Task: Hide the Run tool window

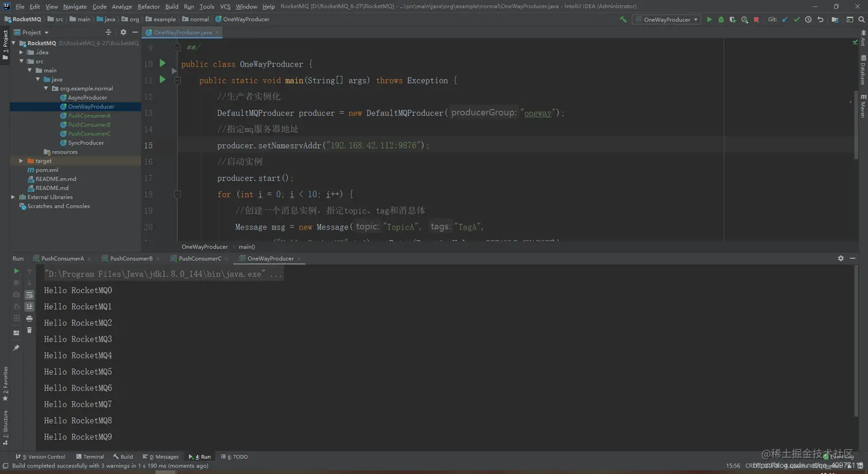Action: coord(852,259)
